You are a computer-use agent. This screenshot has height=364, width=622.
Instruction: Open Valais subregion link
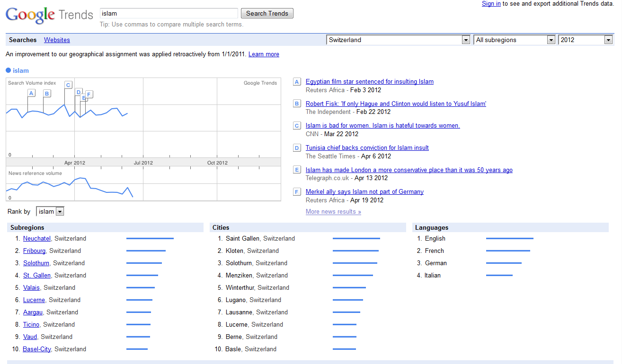32,288
